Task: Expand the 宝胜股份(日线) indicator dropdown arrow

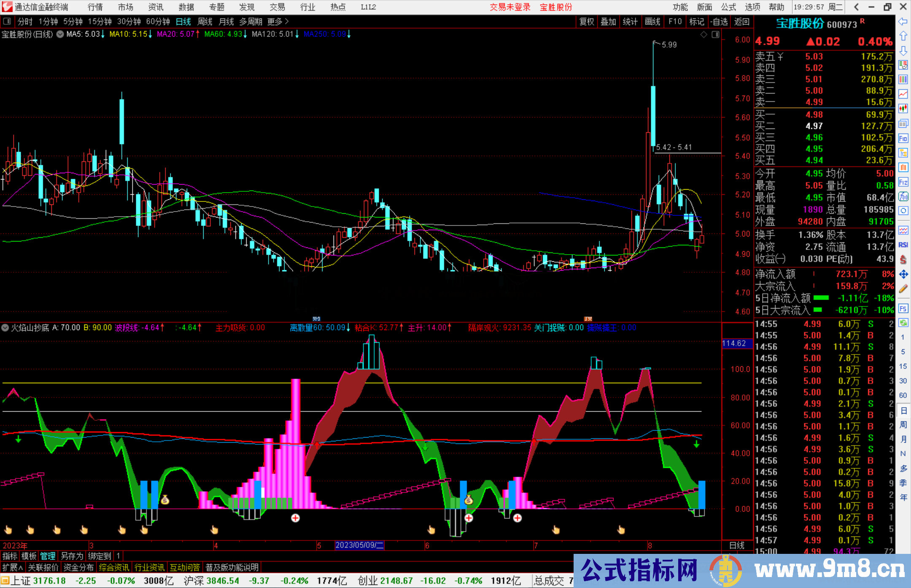Action: 60,34
